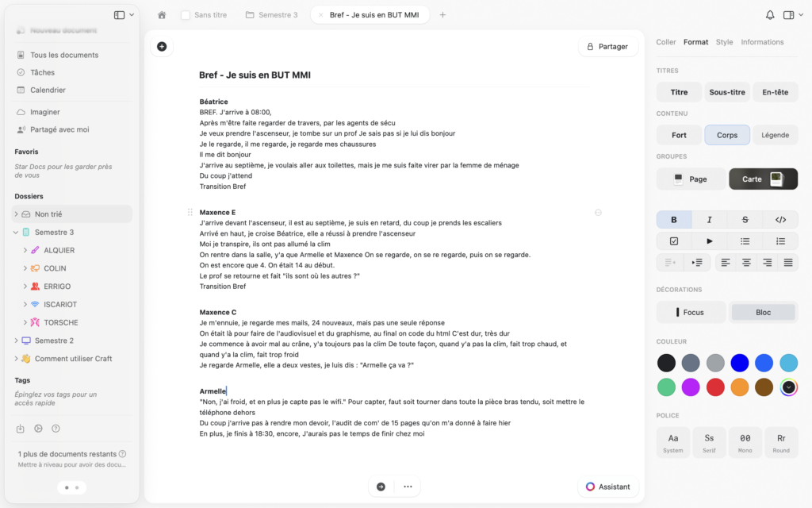812x508 pixels.
Task: Go to the home icon
Action: 162,15
